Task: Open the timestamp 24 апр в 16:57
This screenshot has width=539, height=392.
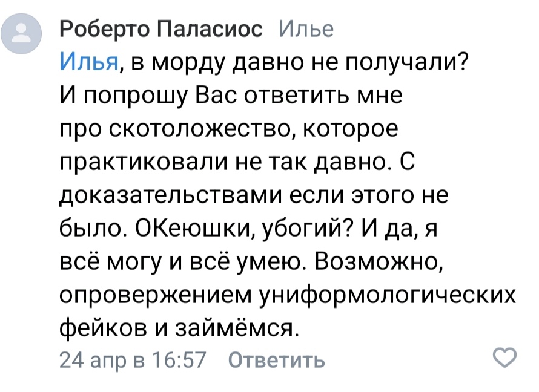Action: point(133,360)
